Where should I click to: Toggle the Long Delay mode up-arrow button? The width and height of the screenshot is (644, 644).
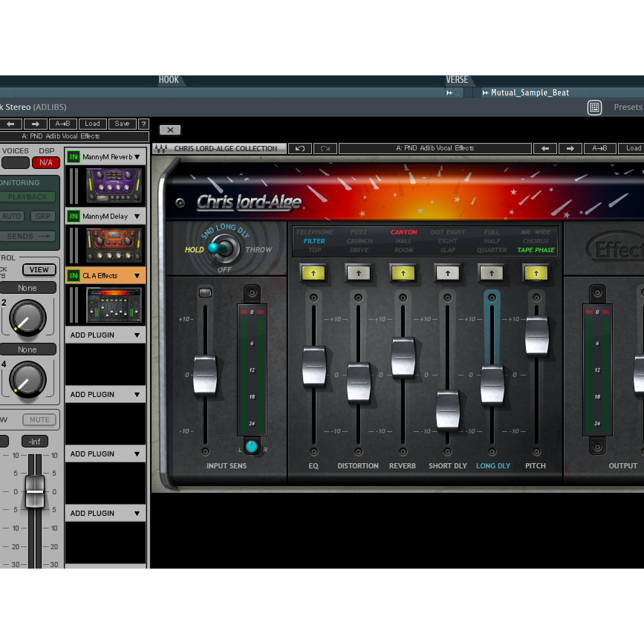coord(492,273)
